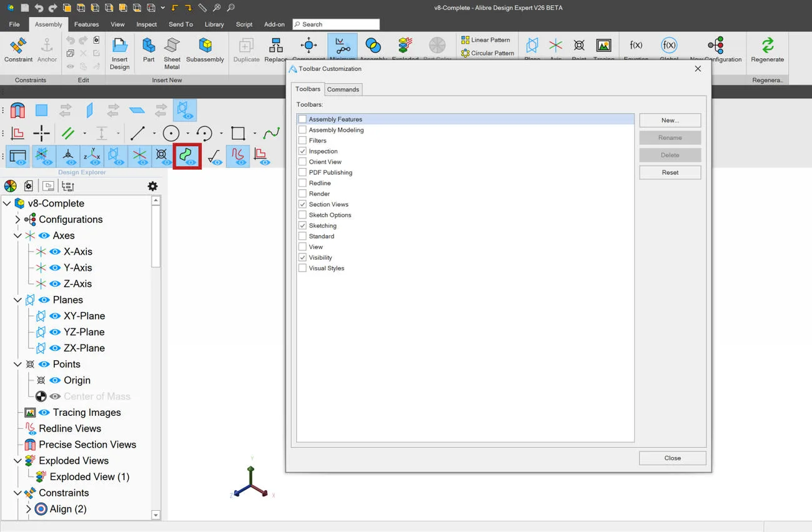Select the Circle sketch tool

point(171,133)
